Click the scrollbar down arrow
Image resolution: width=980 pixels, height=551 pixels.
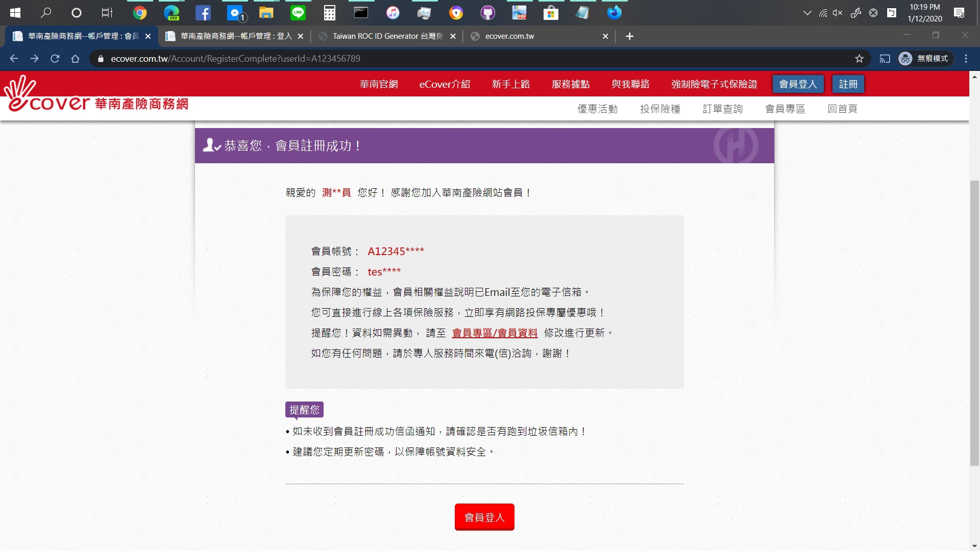tap(974, 546)
